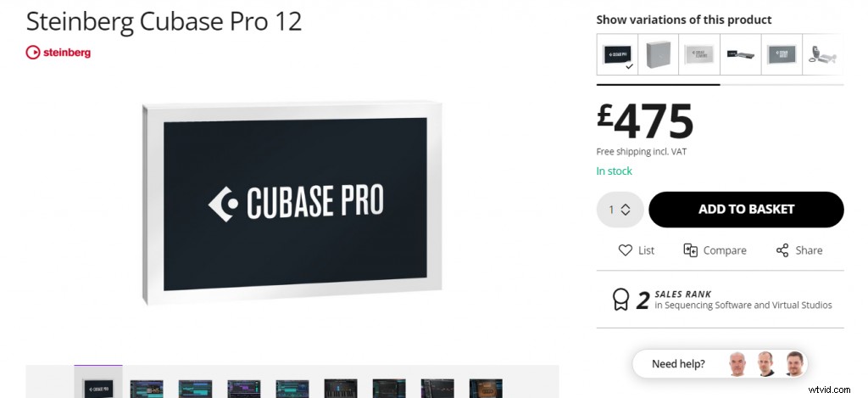Select the headphones bundle variation
This screenshot has height=398, width=868.
[x=822, y=54]
